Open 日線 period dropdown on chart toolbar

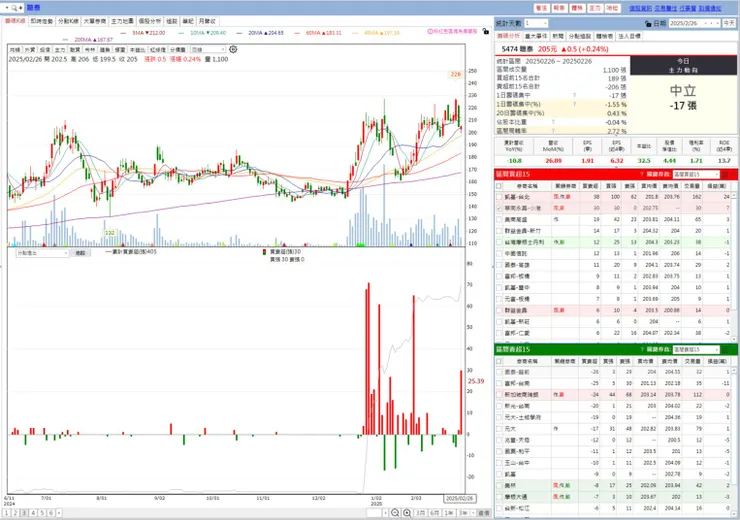pyautogui.click(x=208, y=50)
